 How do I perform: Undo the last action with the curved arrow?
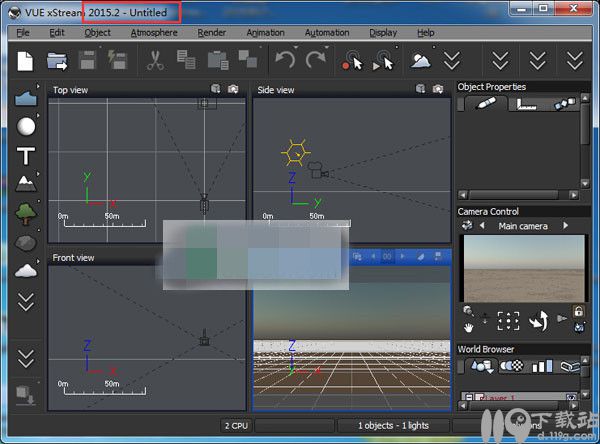[285, 60]
